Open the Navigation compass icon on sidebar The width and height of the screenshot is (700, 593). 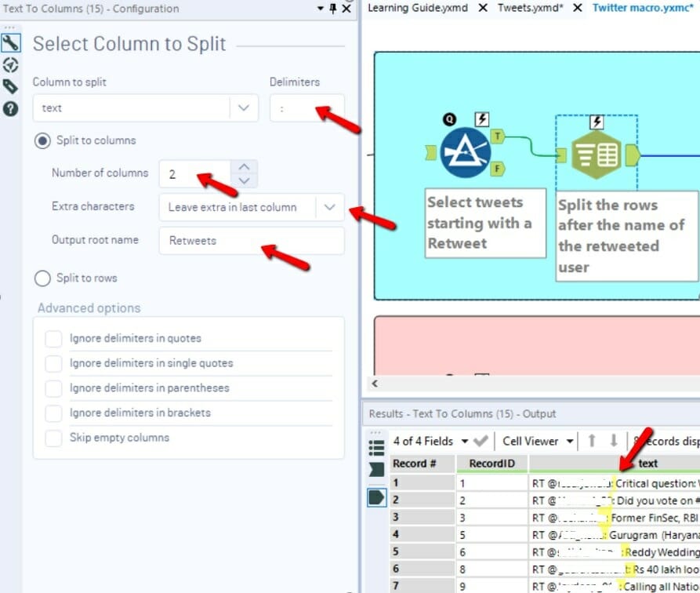click(x=10, y=66)
